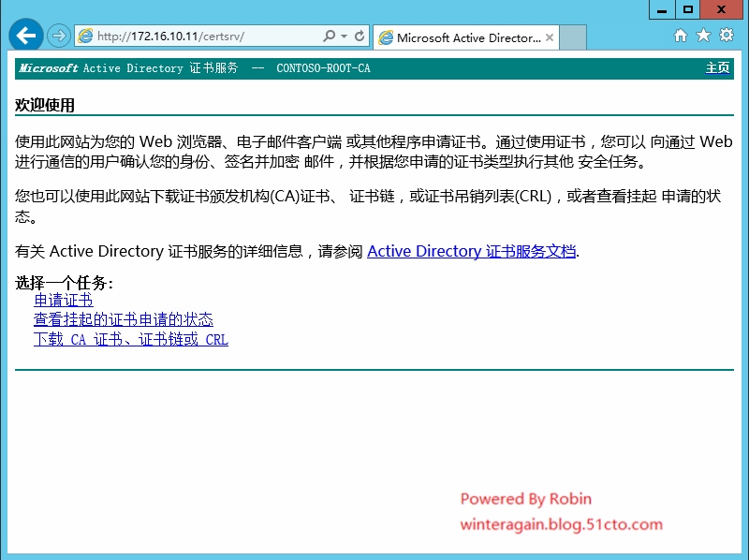Open Favorites with the star icon
Viewport: 749px width, 560px height.
click(703, 35)
